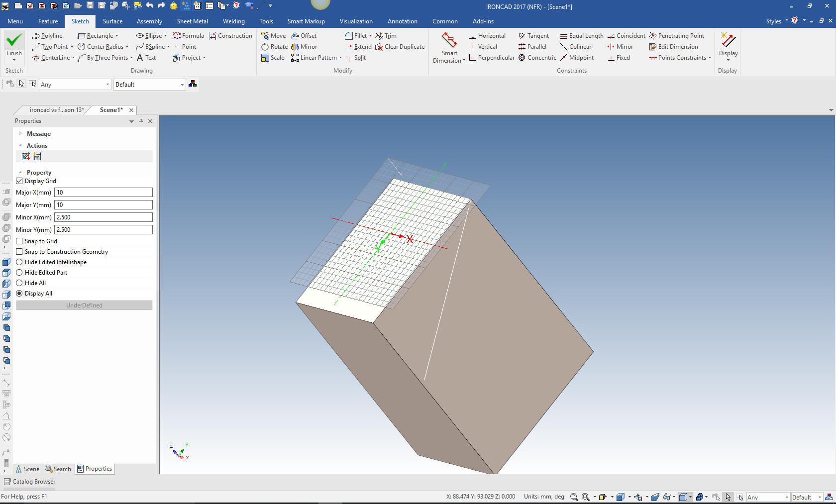This screenshot has height=504, width=836.
Task: Click the Edit Dimension tool
Action: tap(673, 47)
